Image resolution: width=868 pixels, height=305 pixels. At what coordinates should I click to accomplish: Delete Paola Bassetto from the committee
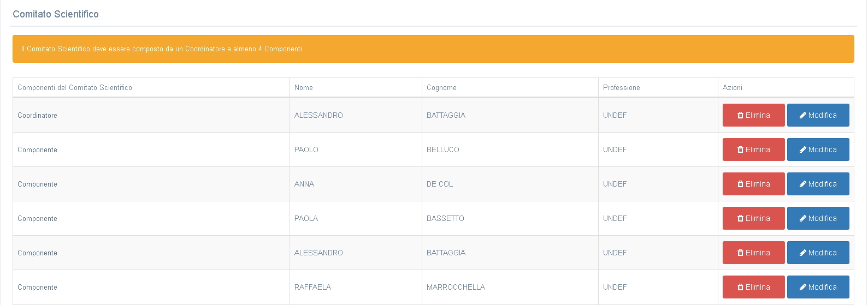(x=753, y=218)
